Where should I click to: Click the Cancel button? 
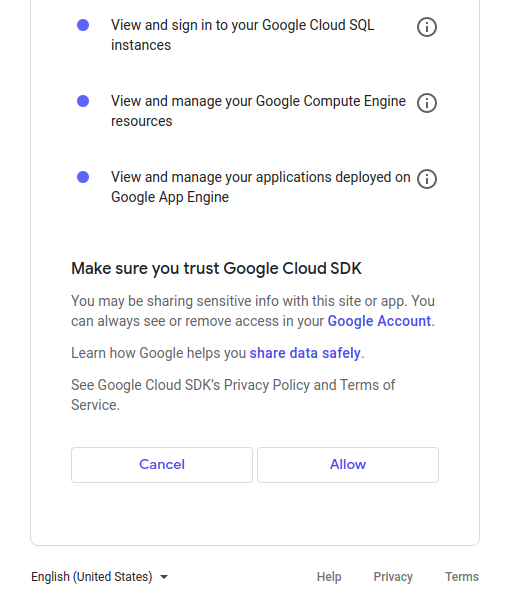pos(162,465)
